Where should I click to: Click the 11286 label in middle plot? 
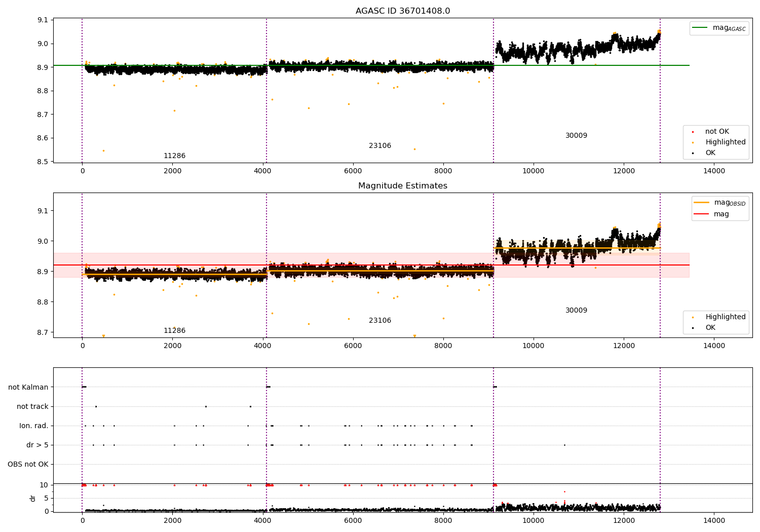(x=174, y=331)
